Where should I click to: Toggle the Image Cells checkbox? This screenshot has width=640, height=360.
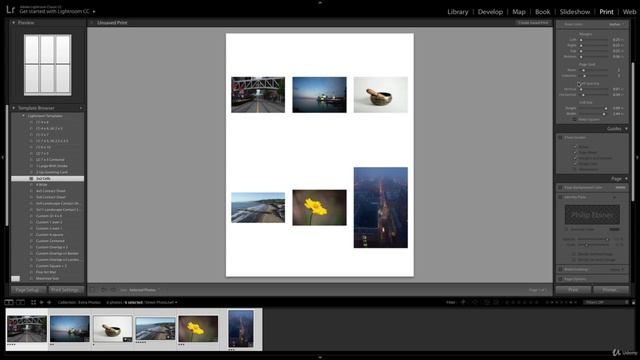click(x=575, y=164)
